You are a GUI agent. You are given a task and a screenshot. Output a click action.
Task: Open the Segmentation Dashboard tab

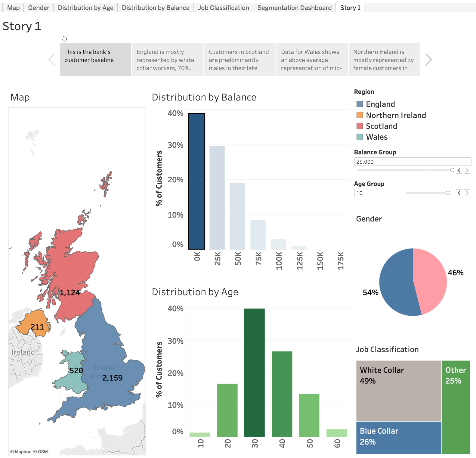(x=294, y=8)
